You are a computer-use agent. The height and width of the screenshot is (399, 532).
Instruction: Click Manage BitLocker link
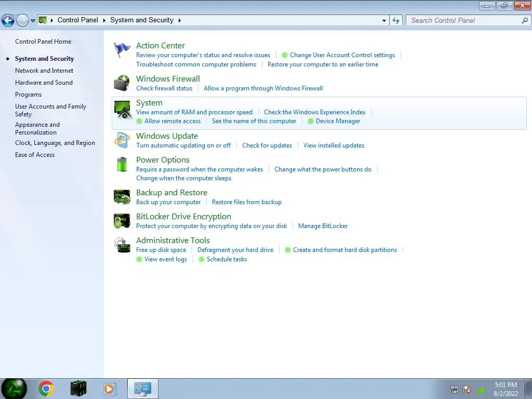[323, 226]
